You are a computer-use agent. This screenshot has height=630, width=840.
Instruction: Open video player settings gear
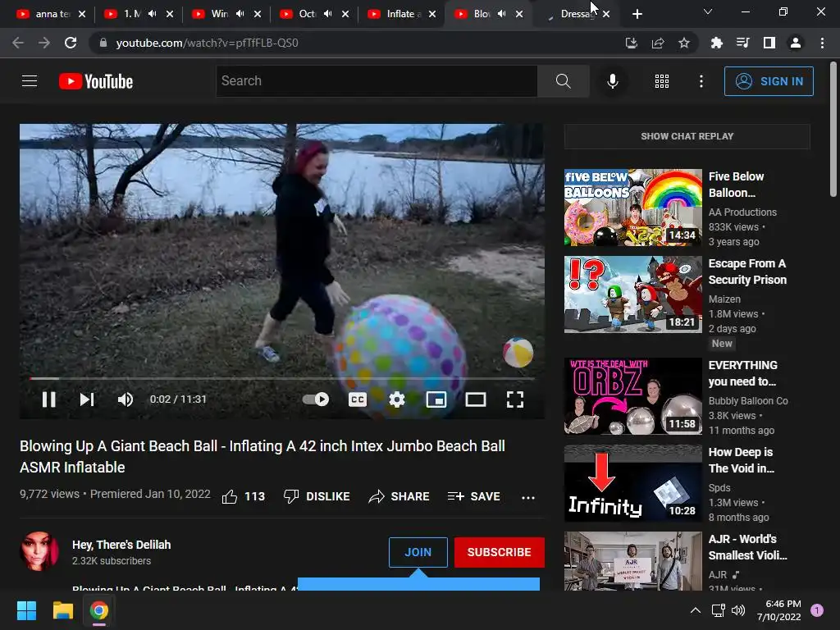(x=396, y=399)
